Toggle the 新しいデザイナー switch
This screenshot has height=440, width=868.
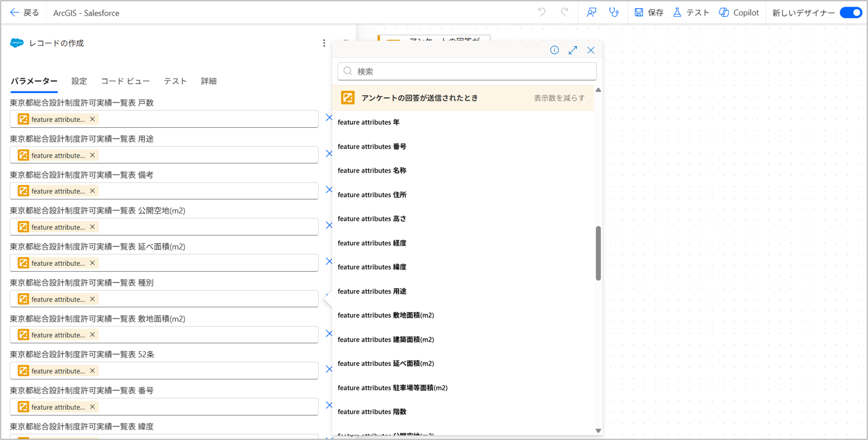click(x=851, y=12)
